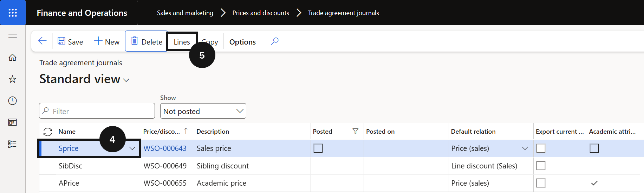This screenshot has height=193, width=644.
Task: Delete the selected journal
Action: (147, 41)
